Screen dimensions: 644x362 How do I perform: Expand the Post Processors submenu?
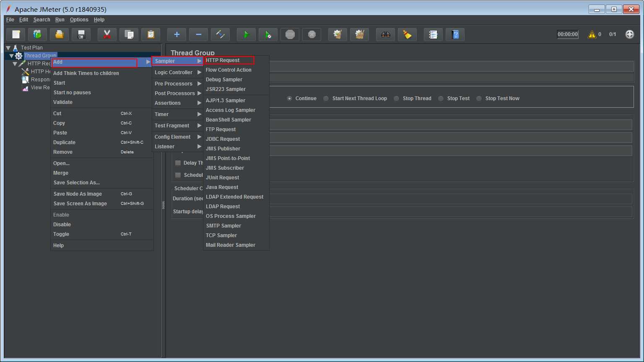[177, 93]
